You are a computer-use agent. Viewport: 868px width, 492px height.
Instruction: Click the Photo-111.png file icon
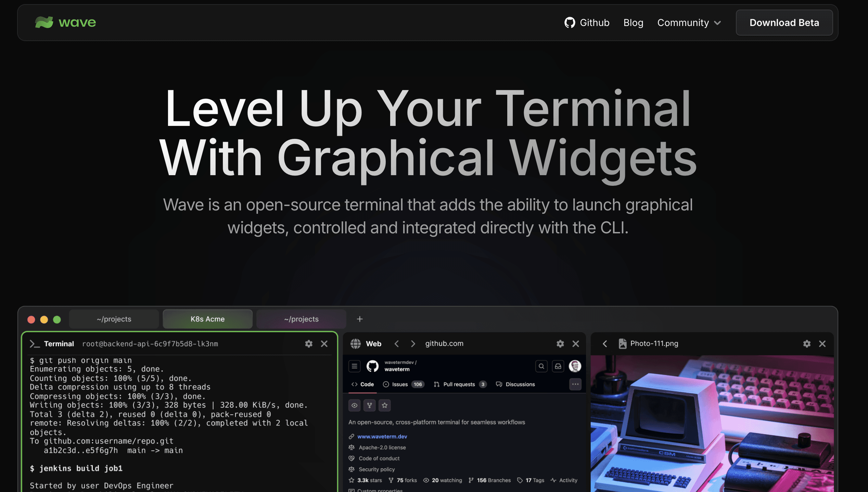click(623, 344)
